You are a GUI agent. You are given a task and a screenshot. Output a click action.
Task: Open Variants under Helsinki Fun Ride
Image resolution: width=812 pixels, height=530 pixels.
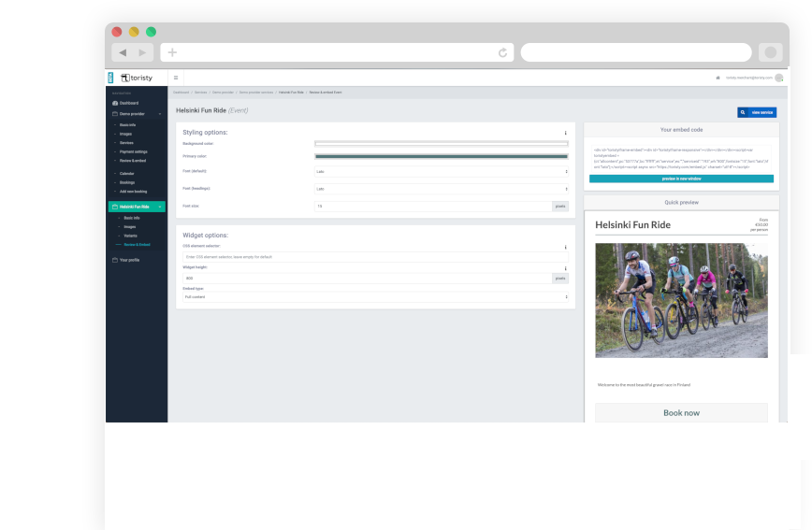click(131, 236)
